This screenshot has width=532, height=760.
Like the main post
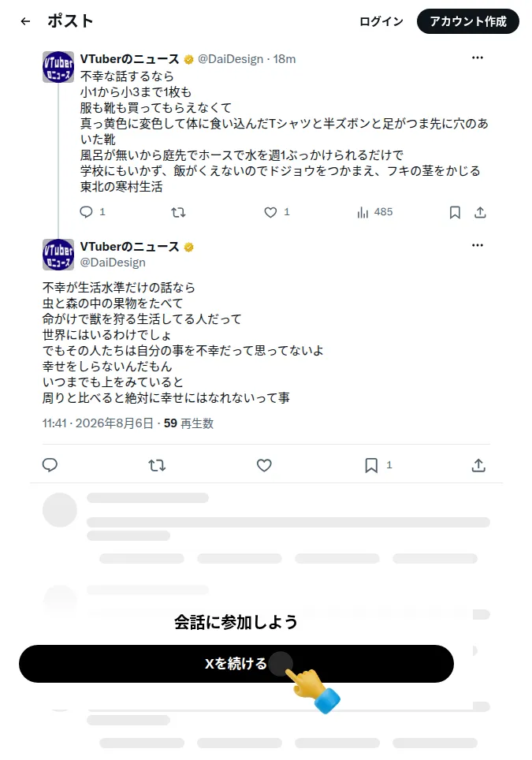264,465
